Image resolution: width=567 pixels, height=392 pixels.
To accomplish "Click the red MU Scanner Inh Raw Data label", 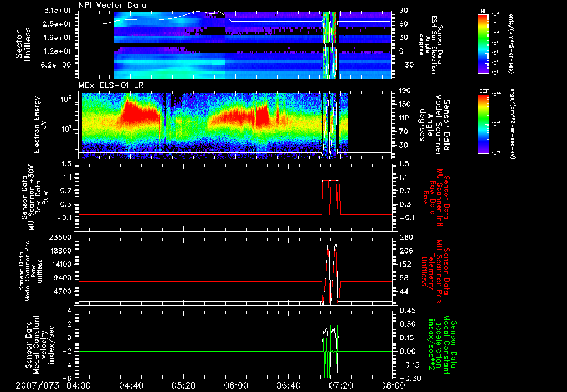I will coord(436,198).
